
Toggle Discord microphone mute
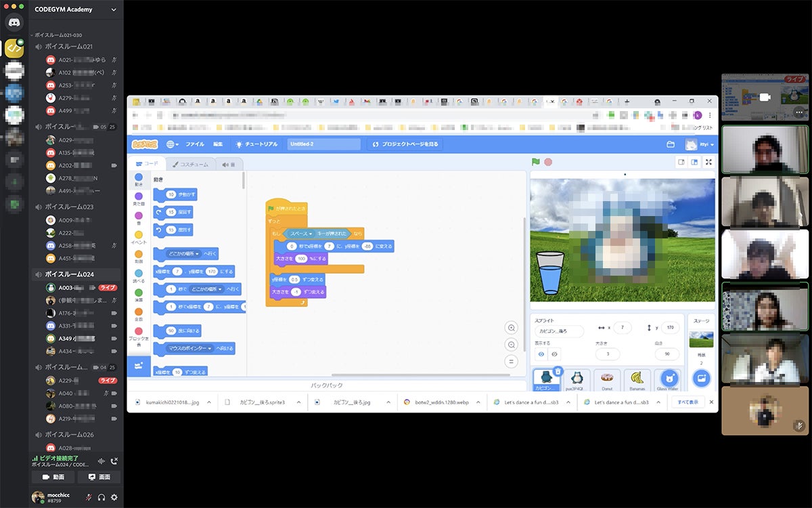(89, 497)
